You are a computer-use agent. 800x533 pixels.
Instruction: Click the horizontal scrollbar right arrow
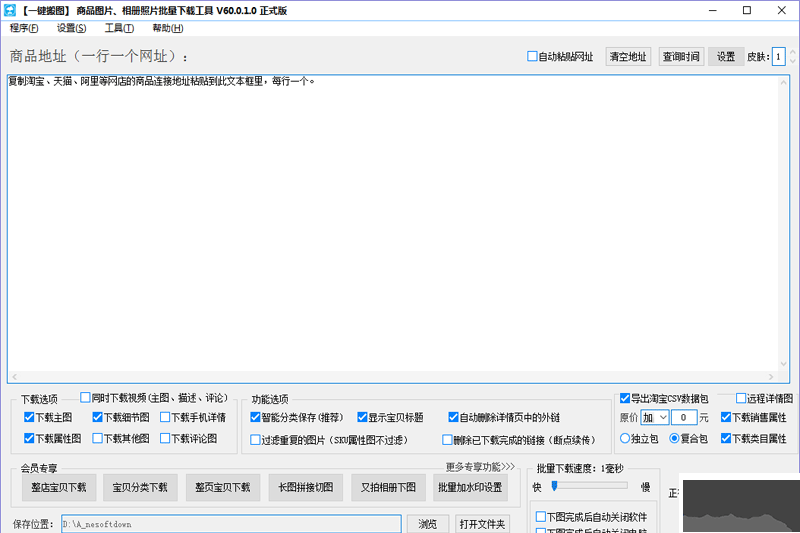[x=771, y=377]
